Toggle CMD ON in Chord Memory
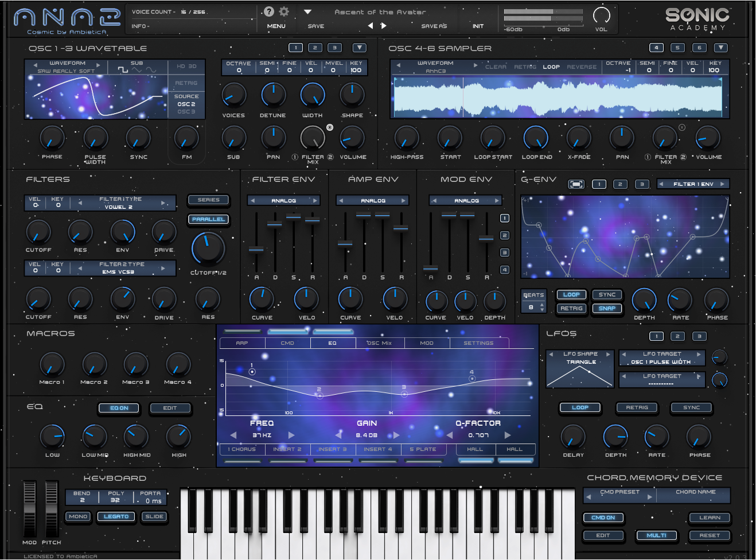The height and width of the screenshot is (560, 756). [603, 518]
